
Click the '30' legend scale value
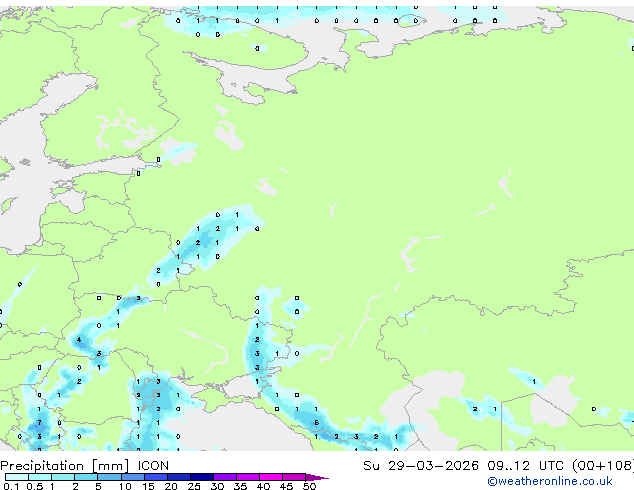(217, 486)
